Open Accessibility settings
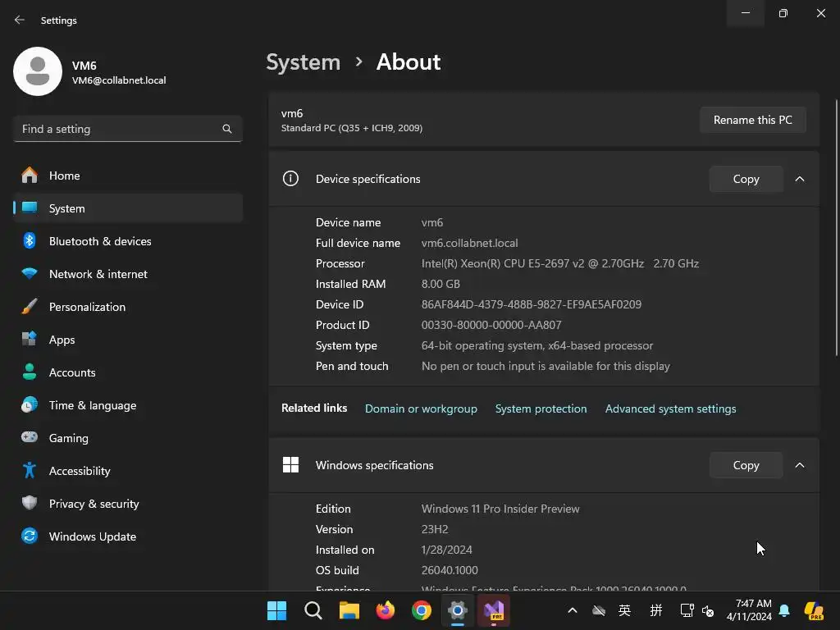The height and width of the screenshot is (630, 840). click(x=127, y=471)
